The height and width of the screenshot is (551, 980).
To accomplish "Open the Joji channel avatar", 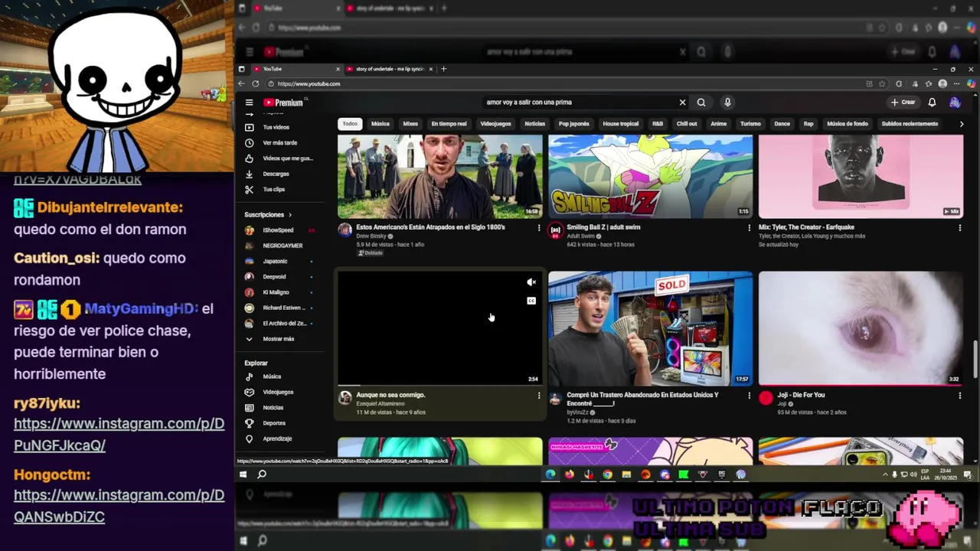I will click(766, 398).
